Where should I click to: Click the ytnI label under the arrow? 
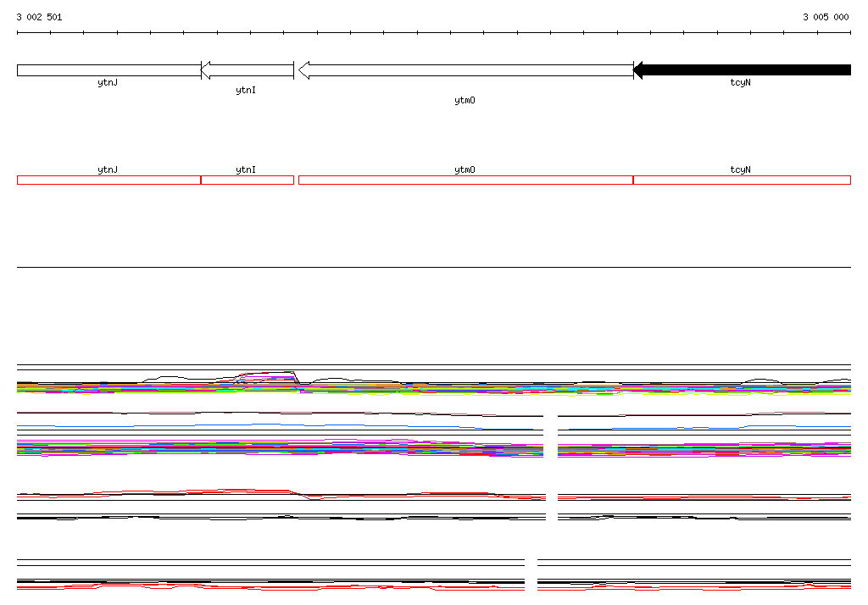(246, 90)
